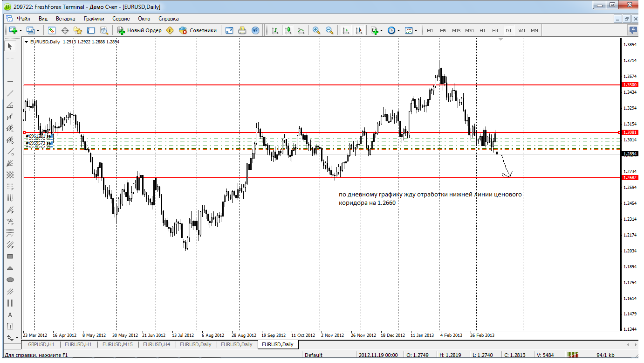Toggle chart shift button
This screenshot has height=363, width=644.
pyautogui.click(x=358, y=30)
